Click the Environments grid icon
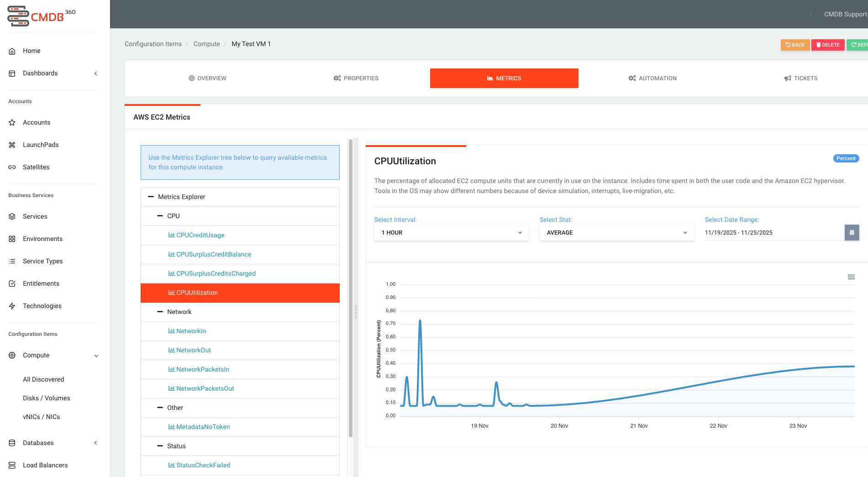The image size is (868, 477). [12, 239]
